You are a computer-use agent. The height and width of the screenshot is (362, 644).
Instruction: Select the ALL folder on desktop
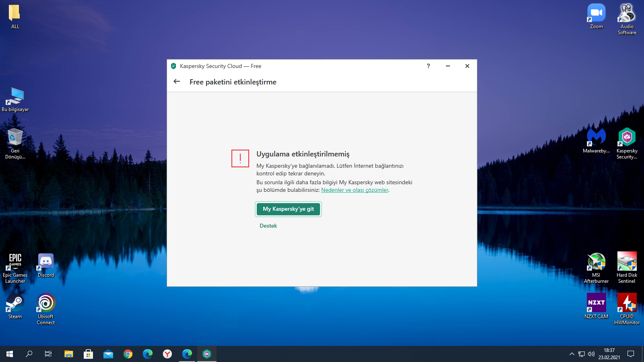(15, 17)
